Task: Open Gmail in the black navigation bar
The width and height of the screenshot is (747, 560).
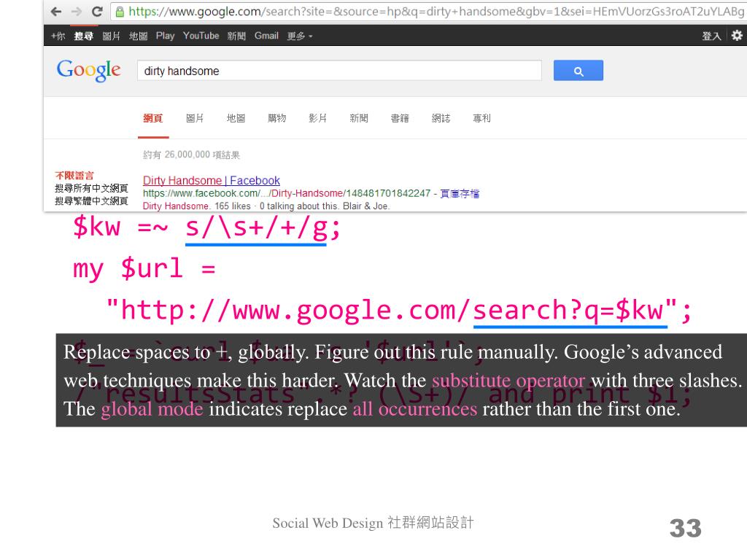Action: pyautogui.click(x=266, y=36)
